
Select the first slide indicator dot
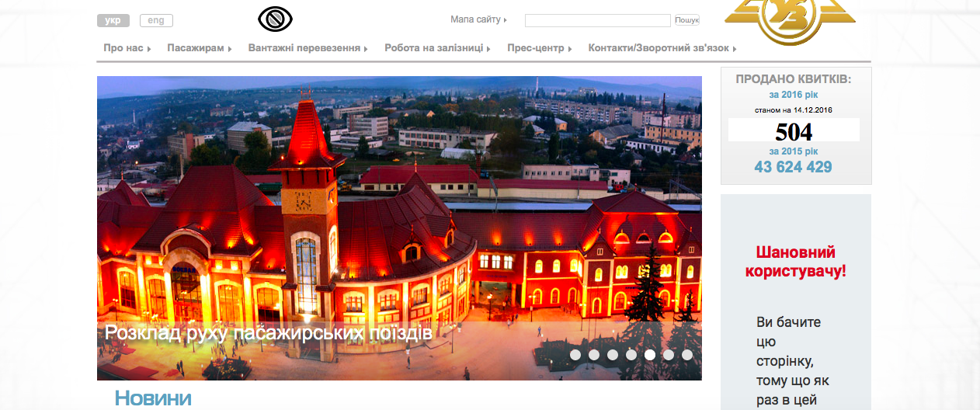[575, 355]
